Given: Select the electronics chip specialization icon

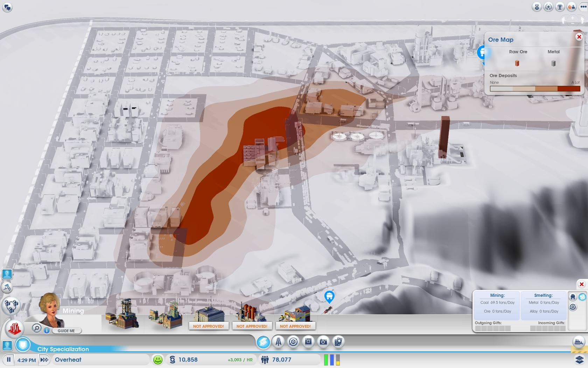Looking at the screenshot, I should point(308,342).
